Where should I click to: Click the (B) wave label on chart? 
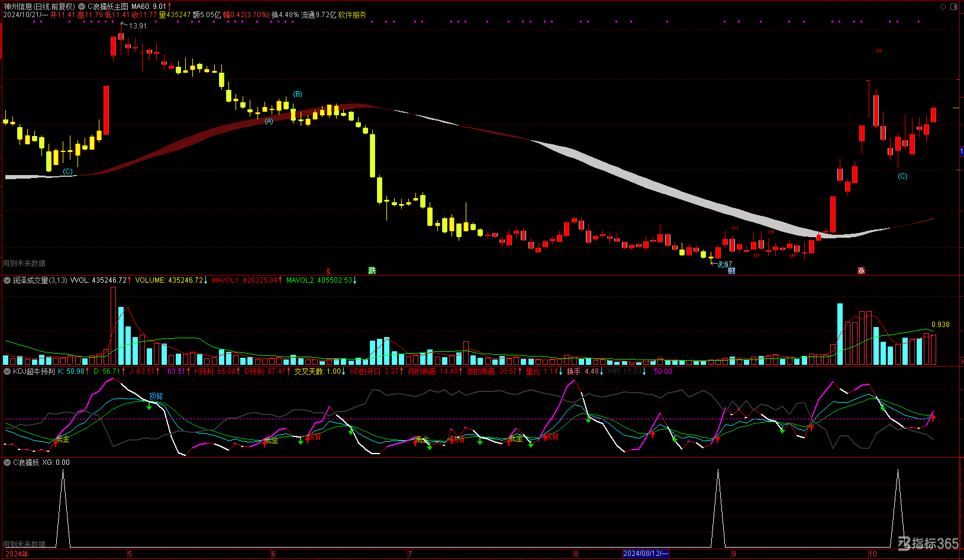point(298,94)
